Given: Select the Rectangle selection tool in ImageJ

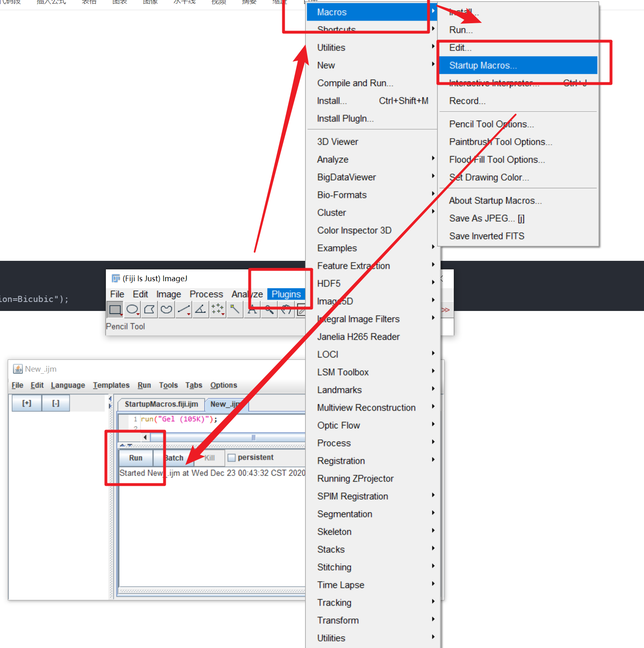Looking at the screenshot, I should click(x=115, y=310).
